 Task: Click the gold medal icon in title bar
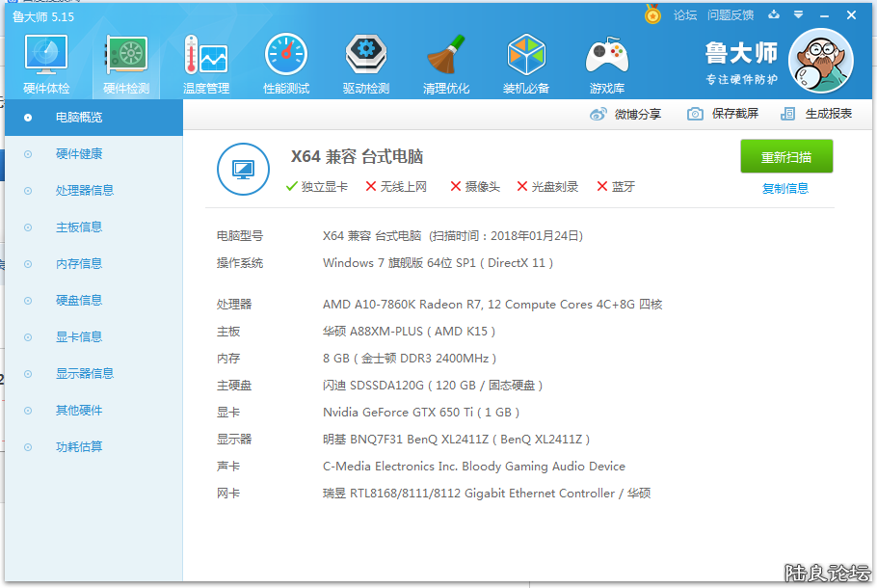coord(653,14)
